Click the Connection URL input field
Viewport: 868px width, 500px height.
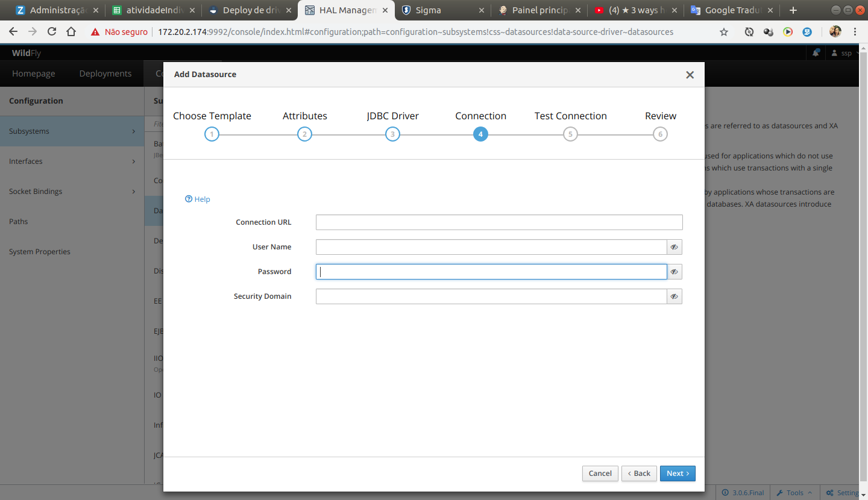click(x=499, y=222)
